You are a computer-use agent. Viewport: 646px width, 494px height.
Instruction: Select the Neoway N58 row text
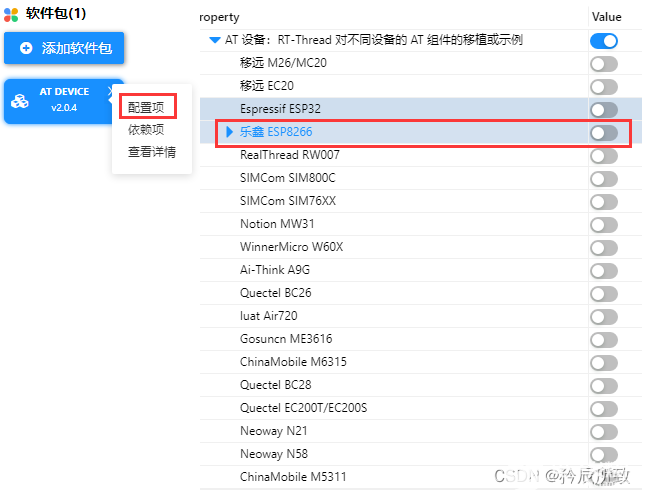[274, 454]
